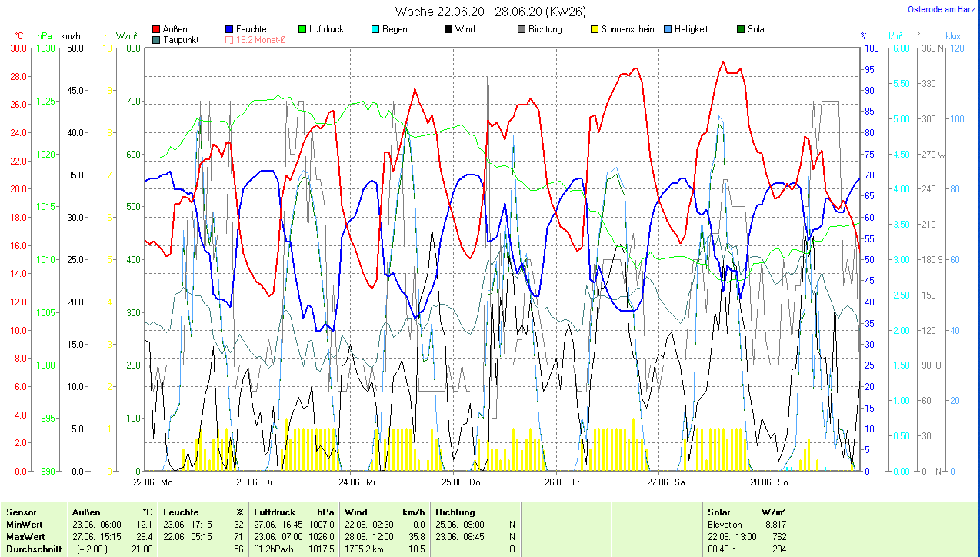This screenshot has width=980, height=557.
Task: Click the yellow Sonnenschein legend swatch
Action: pyautogui.click(x=595, y=29)
